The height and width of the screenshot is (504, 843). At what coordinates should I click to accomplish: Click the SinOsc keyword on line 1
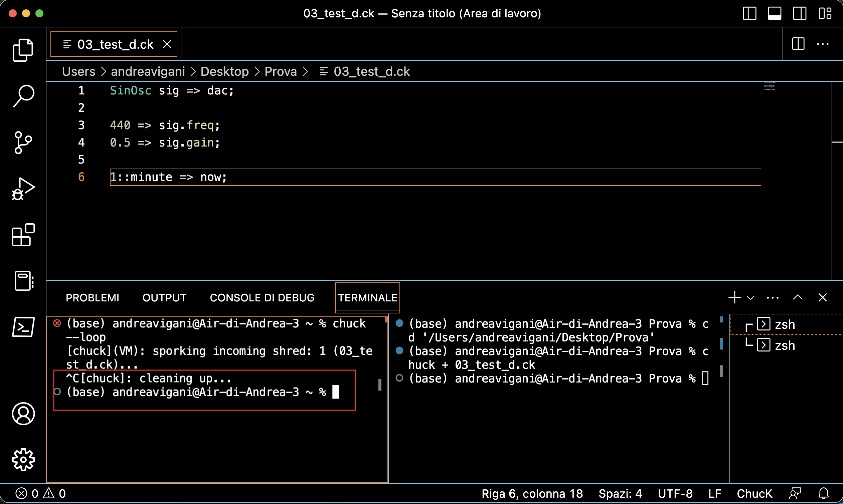click(x=131, y=90)
